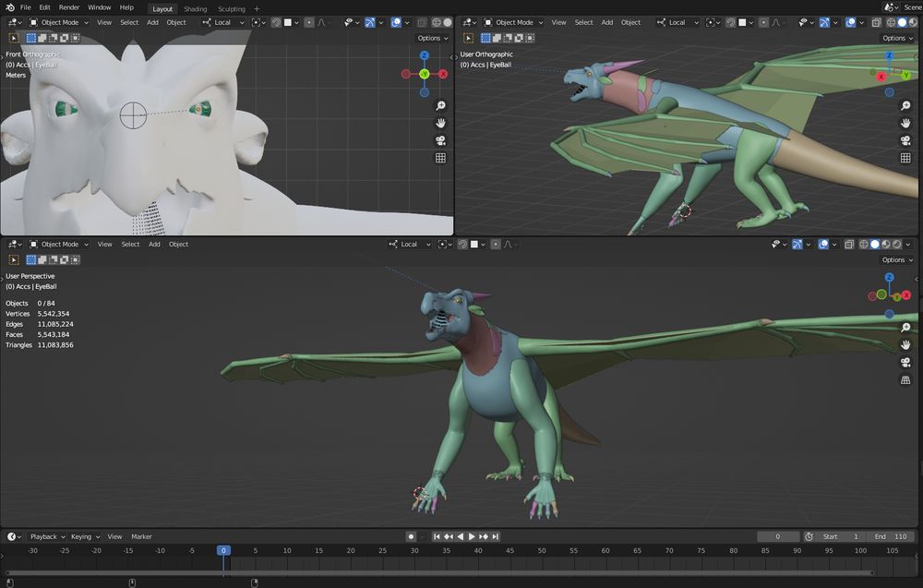Click the End frame field showing 110
The image size is (923, 588).
pyautogui.click(x=892, y=536)
